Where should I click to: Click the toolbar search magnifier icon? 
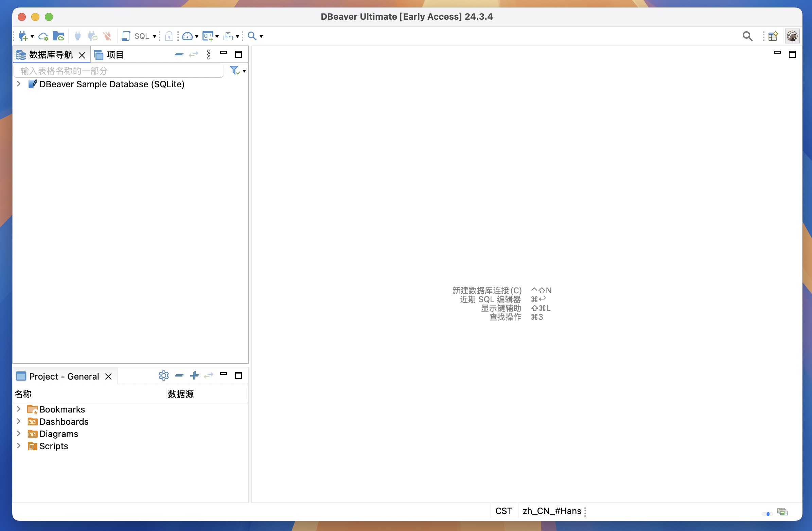[252, 36]
